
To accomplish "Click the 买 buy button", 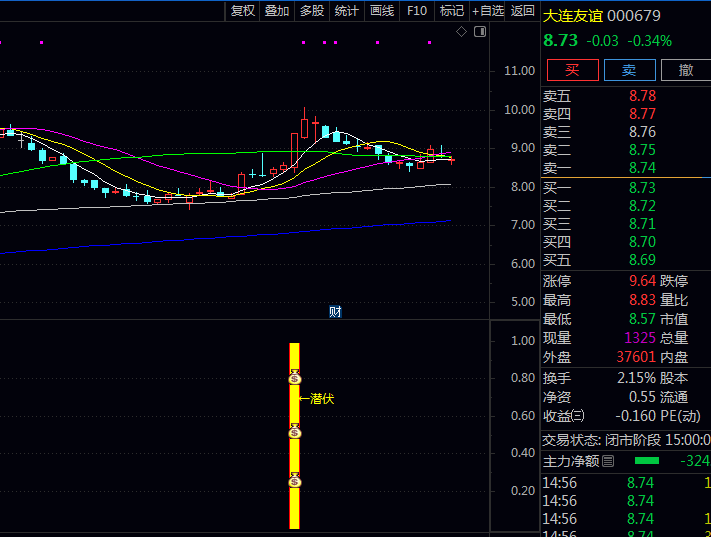I will [572, 70].
